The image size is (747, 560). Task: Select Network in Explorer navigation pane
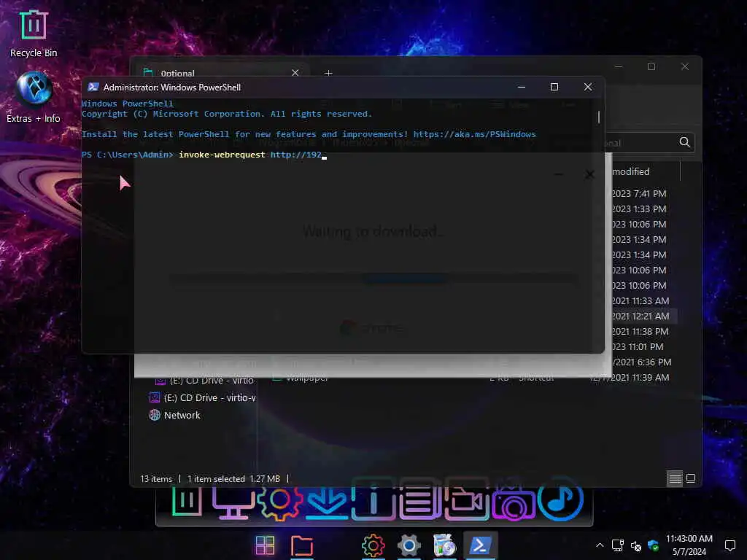[182, 415]
